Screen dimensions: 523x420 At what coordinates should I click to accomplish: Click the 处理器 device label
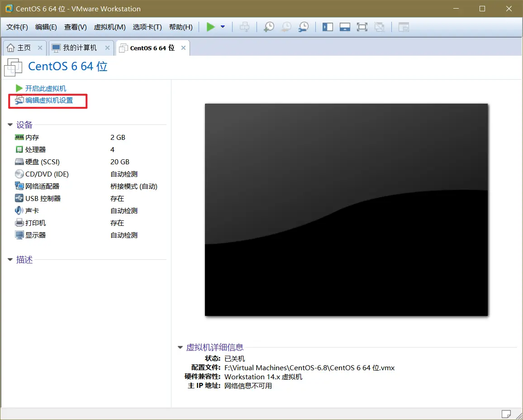coord(35,149)
